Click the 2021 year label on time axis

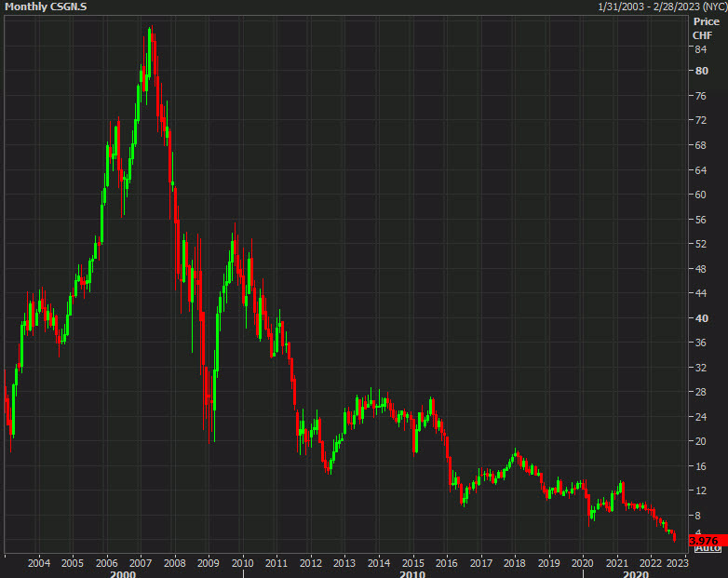(x=616, y=563)
